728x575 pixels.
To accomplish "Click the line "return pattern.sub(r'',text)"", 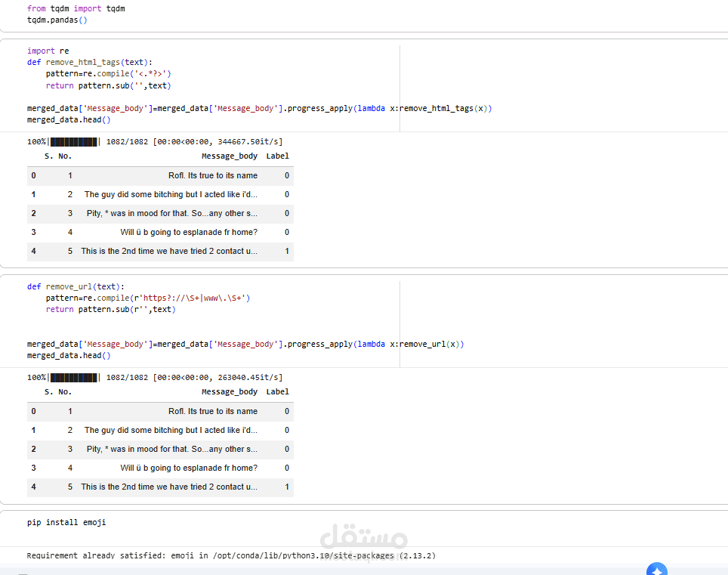I will [110, 309].
